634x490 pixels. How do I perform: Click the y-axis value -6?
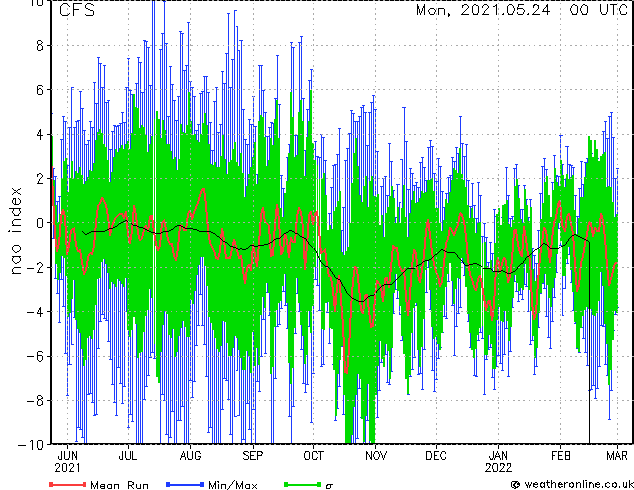click(35, 356)
